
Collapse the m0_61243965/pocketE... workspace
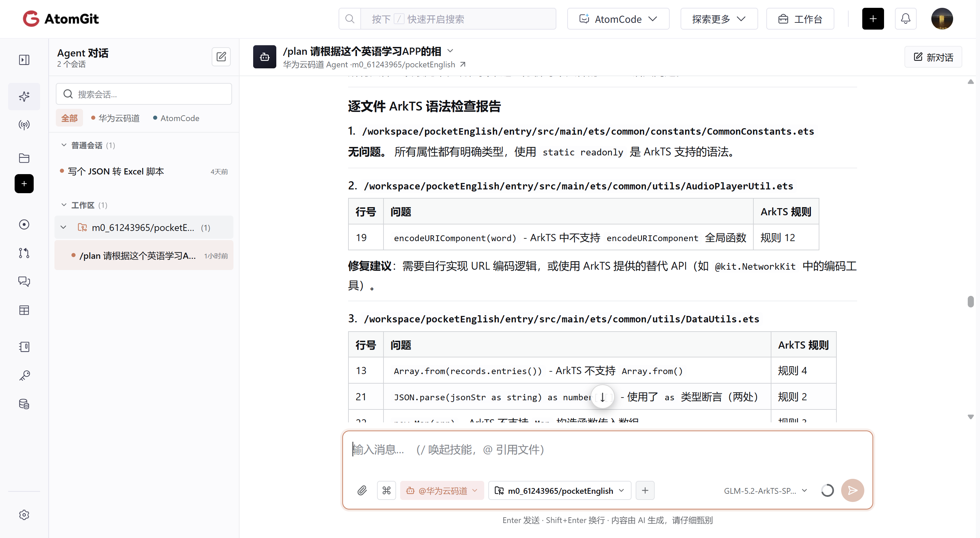(x=64, y=228)
